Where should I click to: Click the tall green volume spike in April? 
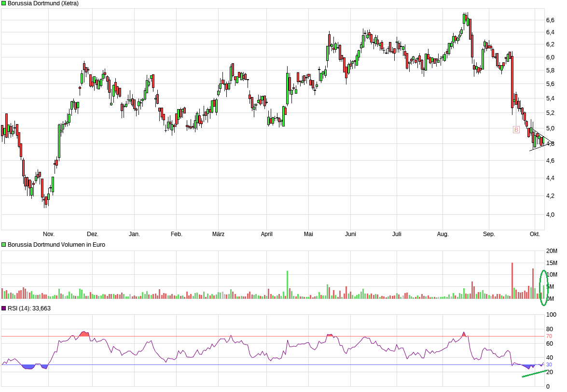287,285
